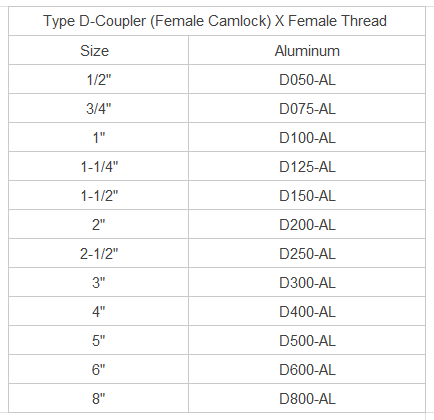The width and height of the screenshot is (434, 420).
Task: Select part number D100-AL
Action: (307, 138)
